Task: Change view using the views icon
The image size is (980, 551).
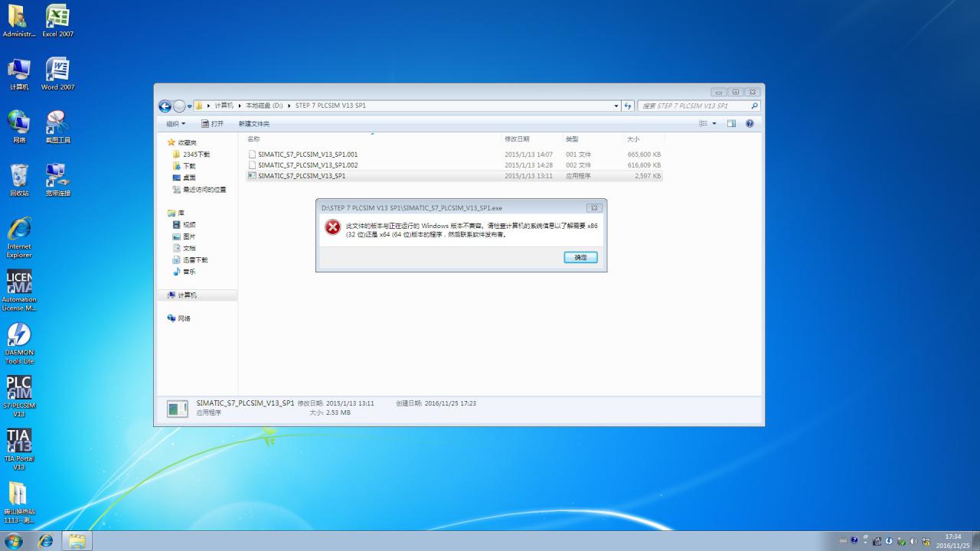Action: click(703, 123)
